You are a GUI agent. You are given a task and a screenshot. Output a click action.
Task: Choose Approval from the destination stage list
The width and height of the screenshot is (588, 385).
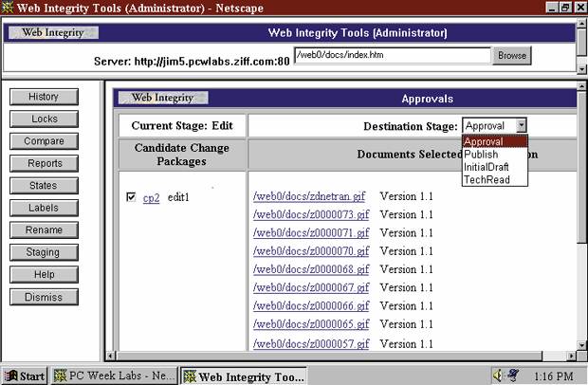click(495, 141)
